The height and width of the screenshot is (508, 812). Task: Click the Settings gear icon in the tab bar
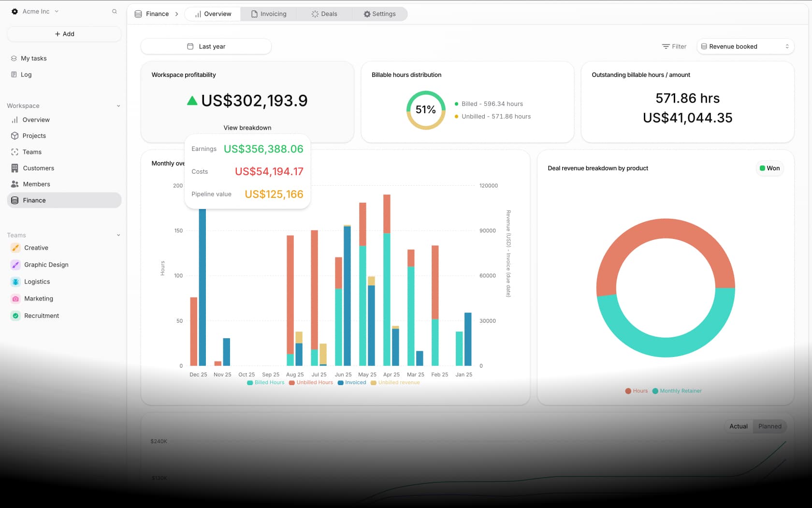(367, 14)
